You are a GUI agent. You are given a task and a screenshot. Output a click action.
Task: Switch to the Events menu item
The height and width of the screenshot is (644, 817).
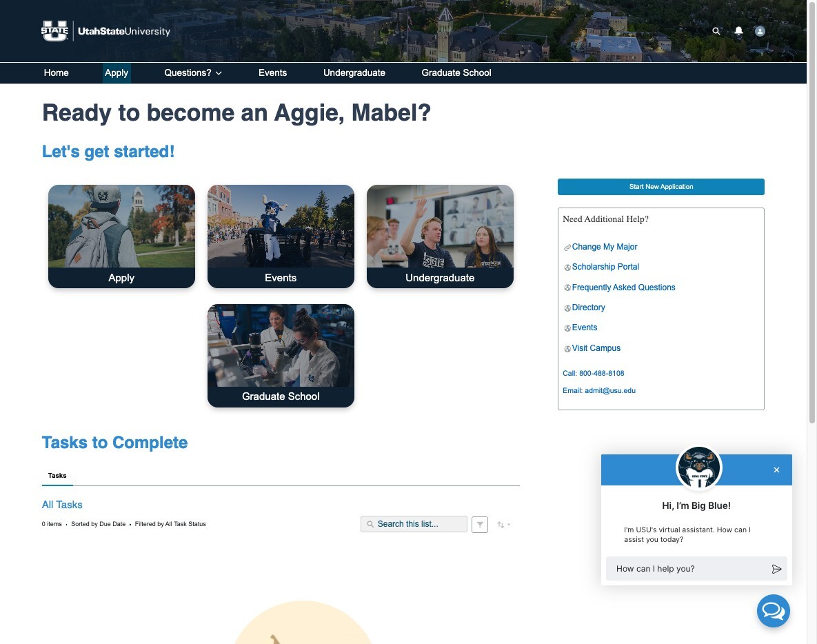click(x=272, y=72)
